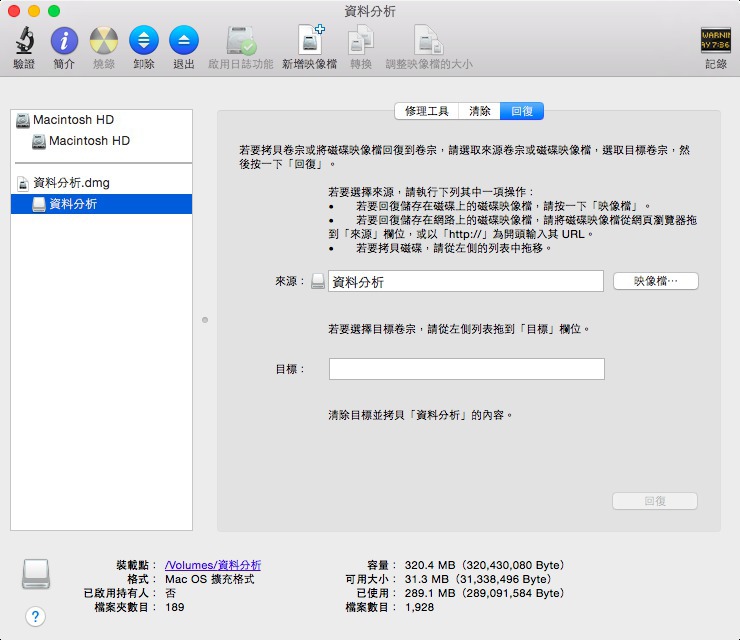Click into the empty 目標 destination field

pyautogui.click(x=467, y=369)
